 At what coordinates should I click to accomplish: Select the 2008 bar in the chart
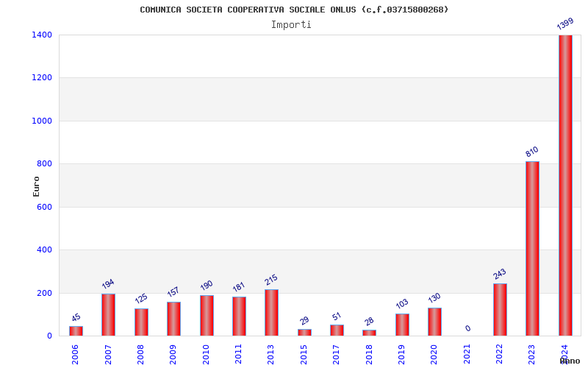(x=141, y=322)
